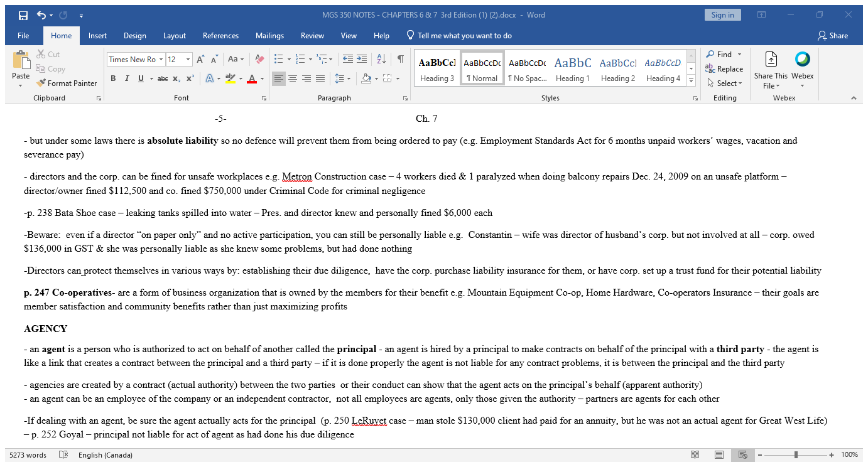Click the 100% zoom level
Image resolution: width=868 pixels, height=467 pixels.
(x=849, y=455)
